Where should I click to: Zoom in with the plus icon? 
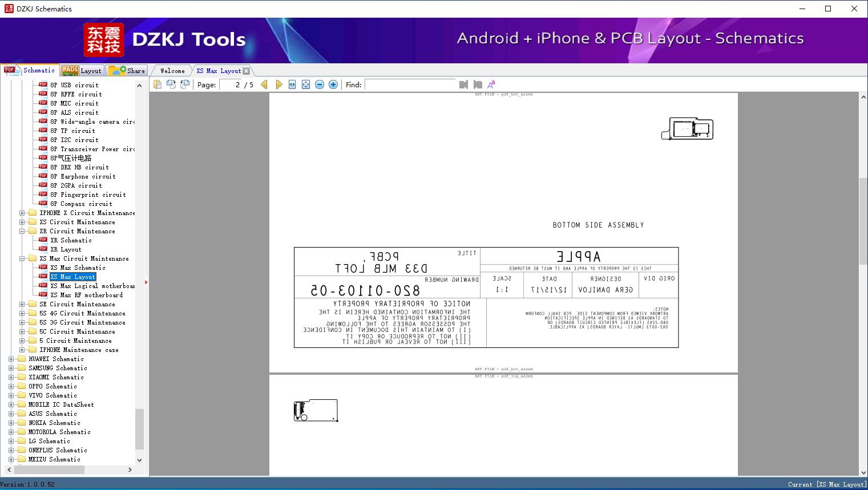click(x=333, y=84)
